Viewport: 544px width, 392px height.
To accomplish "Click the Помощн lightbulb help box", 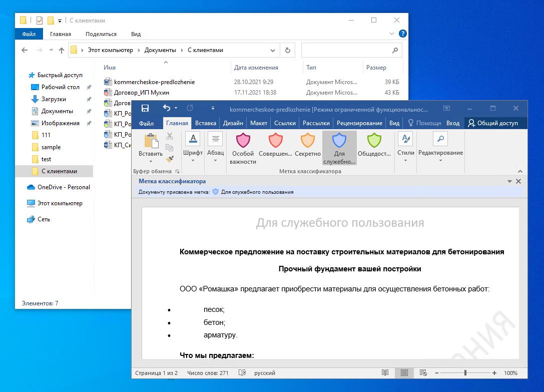I will [x=424, y=123].
